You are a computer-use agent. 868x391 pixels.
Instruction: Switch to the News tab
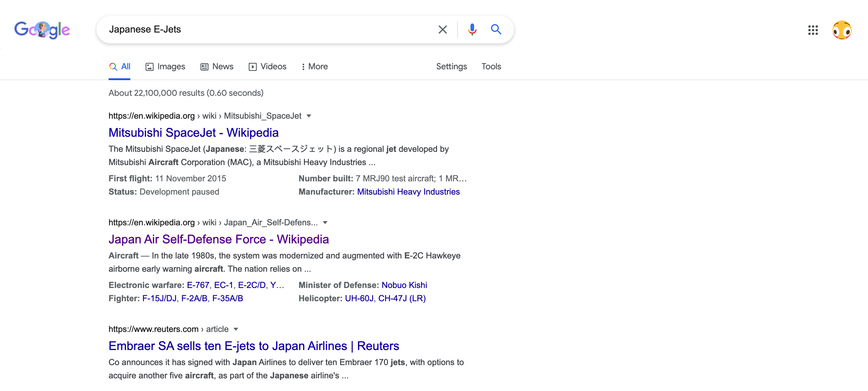(217, 67)
